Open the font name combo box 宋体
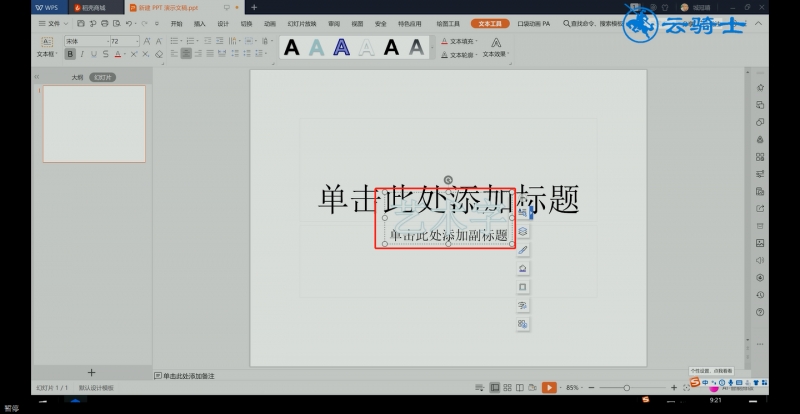The width and height of the screenshot is (800, 414). 87,41
